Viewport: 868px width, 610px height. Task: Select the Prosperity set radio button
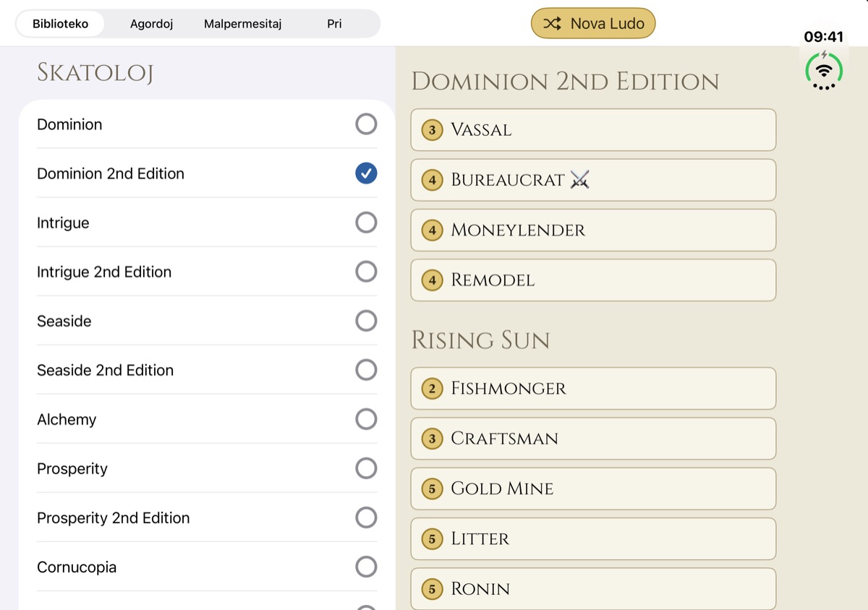[x=366, y=468]
